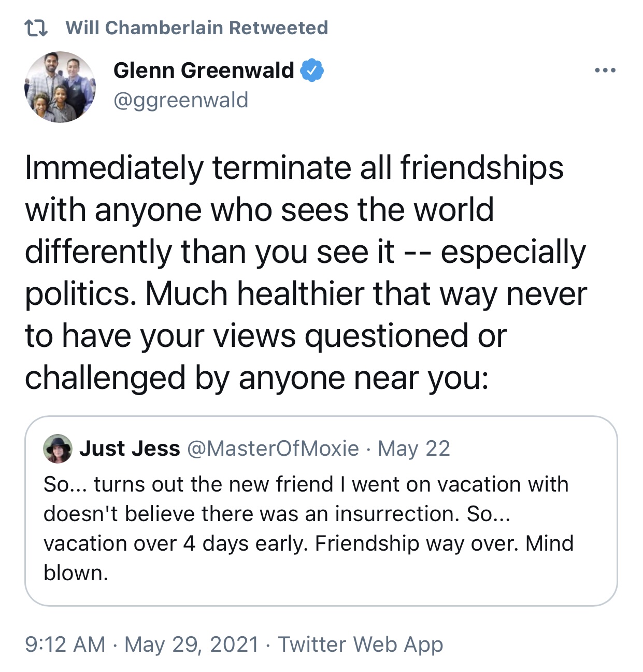The height and width of the screenshot is (672, 643).
Task: Click the blue verified checkmark badge
Action: point(312,71)
